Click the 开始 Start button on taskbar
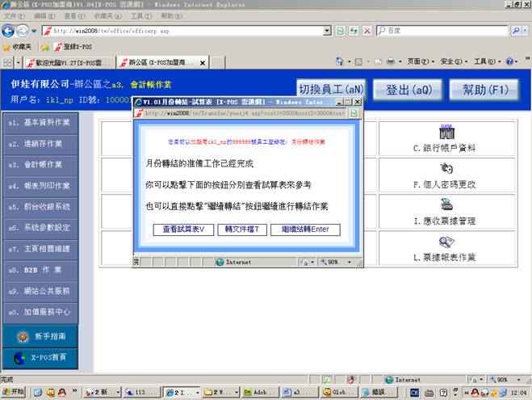Screen dimensions: 532x400 [14, 392]
